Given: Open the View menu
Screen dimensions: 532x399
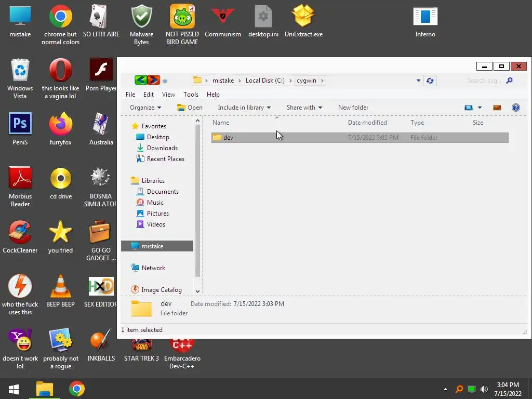Looking at the screenshot, I should [x=168, y=95].
